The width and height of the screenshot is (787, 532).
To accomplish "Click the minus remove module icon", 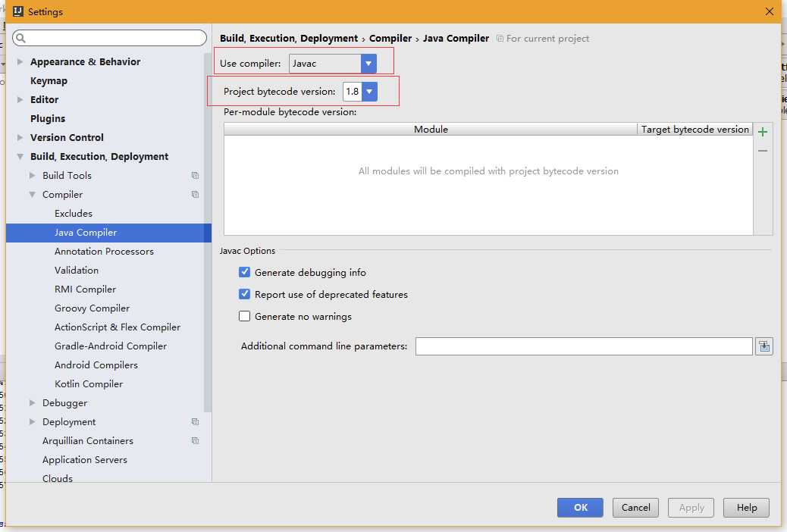I will [x=763, y=151].
